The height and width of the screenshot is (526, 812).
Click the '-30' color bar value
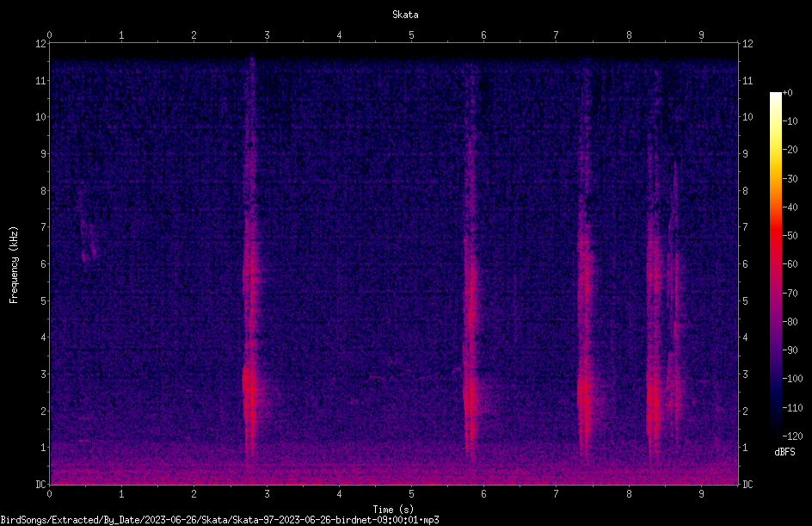[790, 179]
